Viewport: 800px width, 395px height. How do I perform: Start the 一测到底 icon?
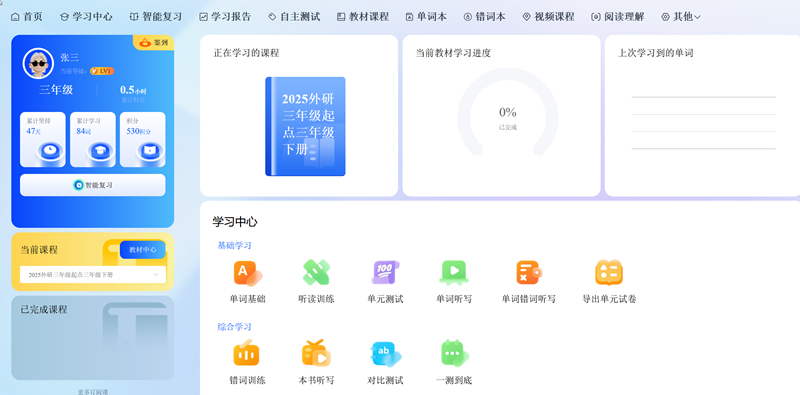tap(454, 353)
